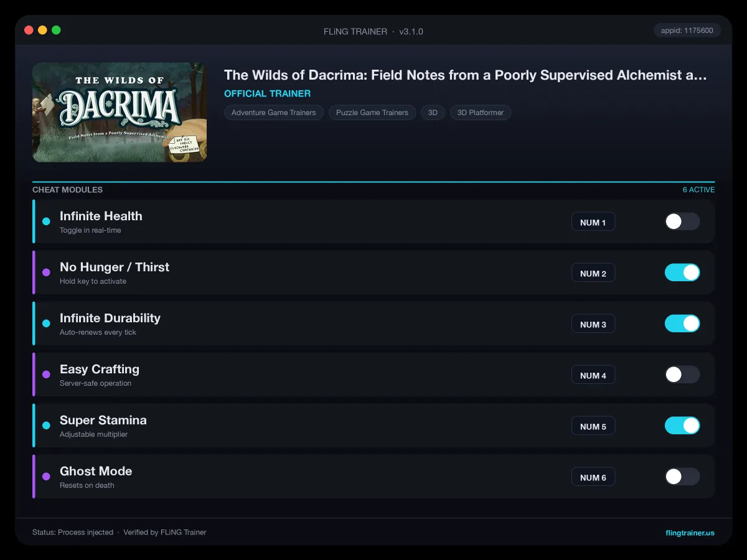Click the FLiNG TRAINER v3.1.0 window title

374,31
